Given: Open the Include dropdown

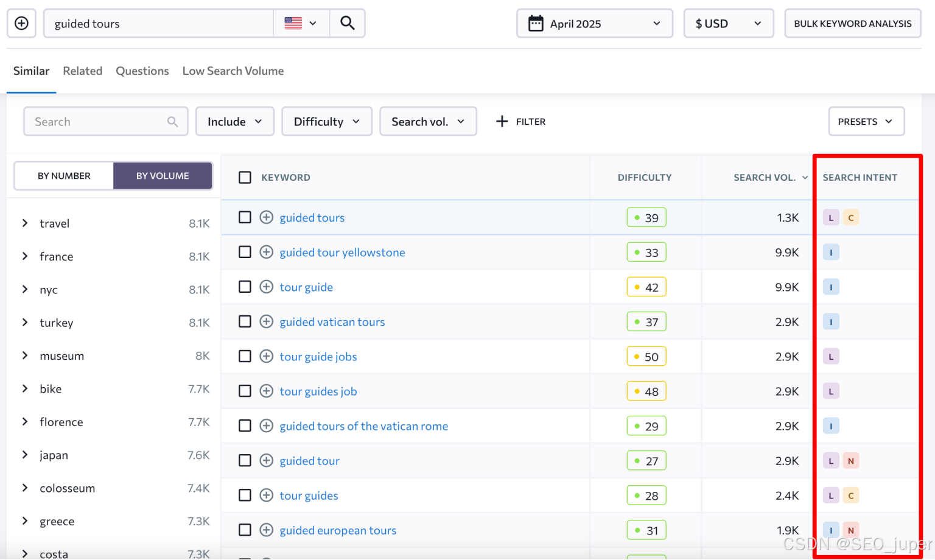Looking at the screenshot, I should (x=234, y=121).
